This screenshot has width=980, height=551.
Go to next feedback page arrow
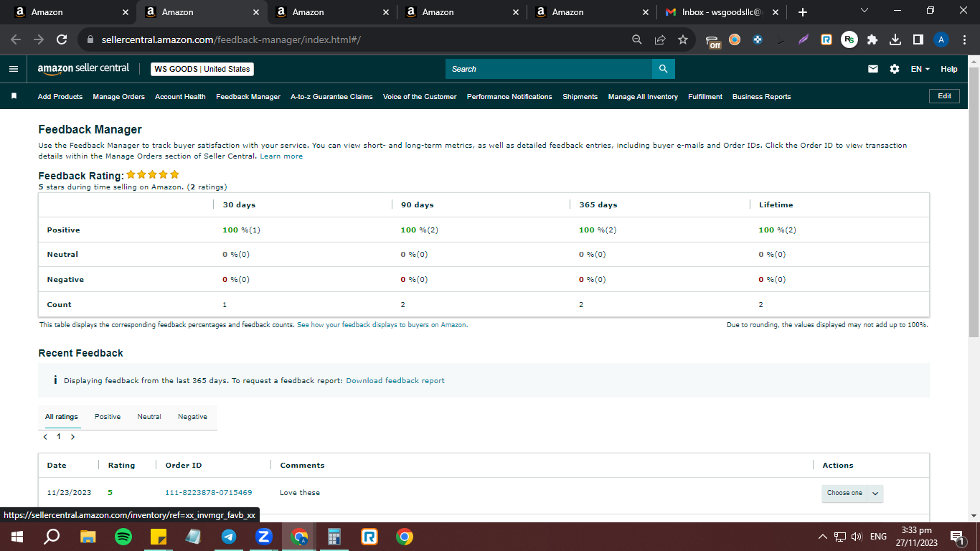[72, 436]
